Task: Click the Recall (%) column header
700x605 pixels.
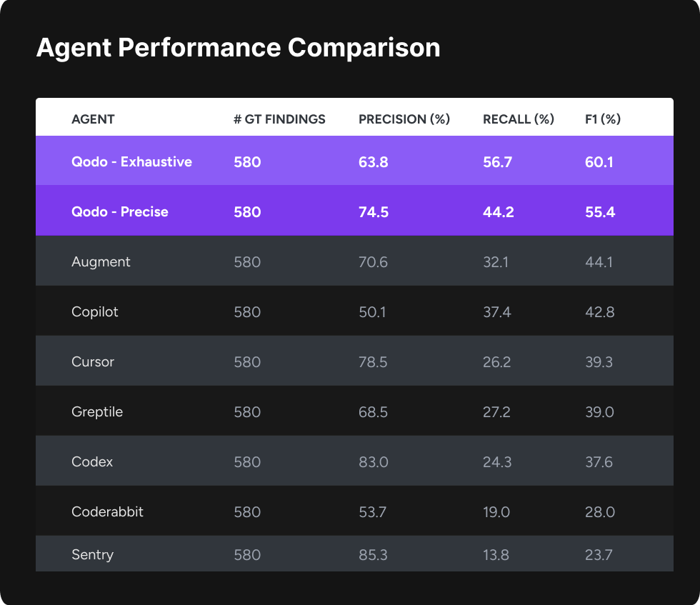Action: tap(519, 119)
